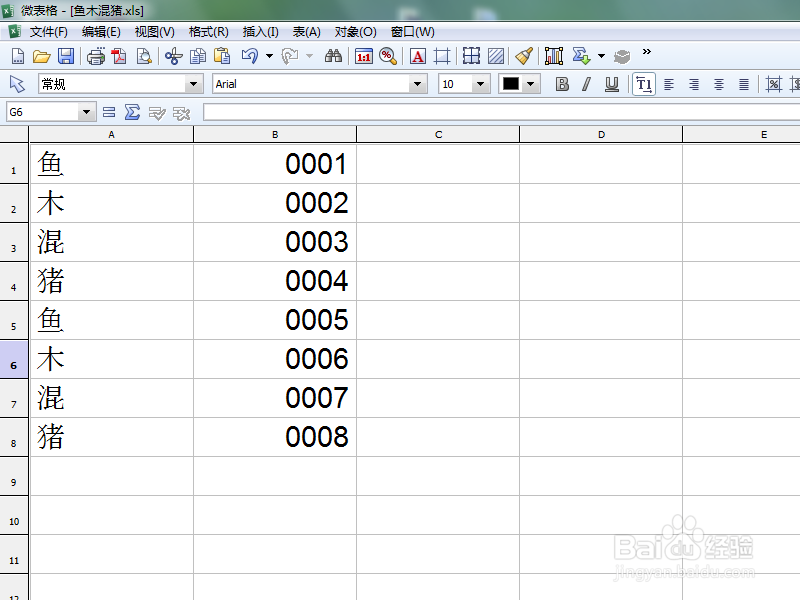The width and height of the screenshot is (800, 600).
Task: Click the two-bar icon beside name box
Action: 109,112
